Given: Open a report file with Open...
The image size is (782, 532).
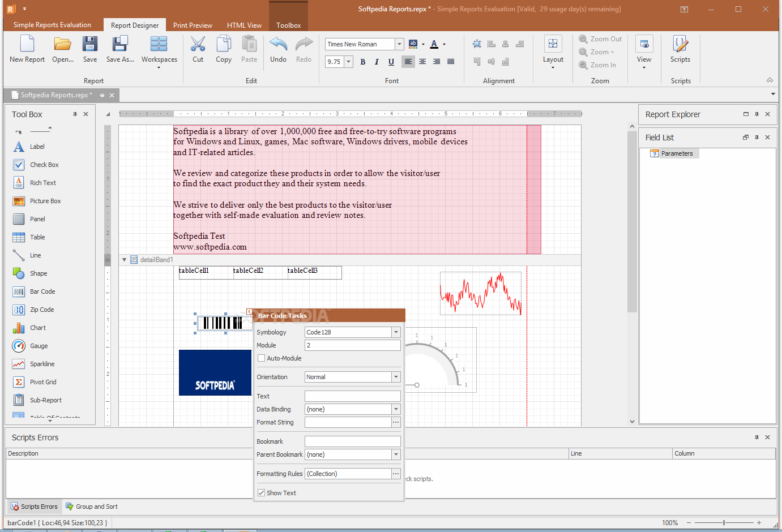Looking at the screenshot, I should (62, 44).
